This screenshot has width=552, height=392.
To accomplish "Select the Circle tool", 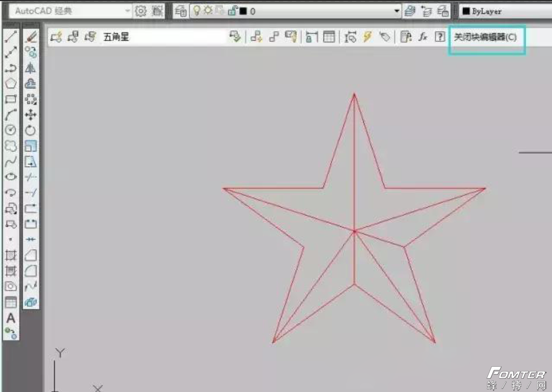I will tap(11, 130).
